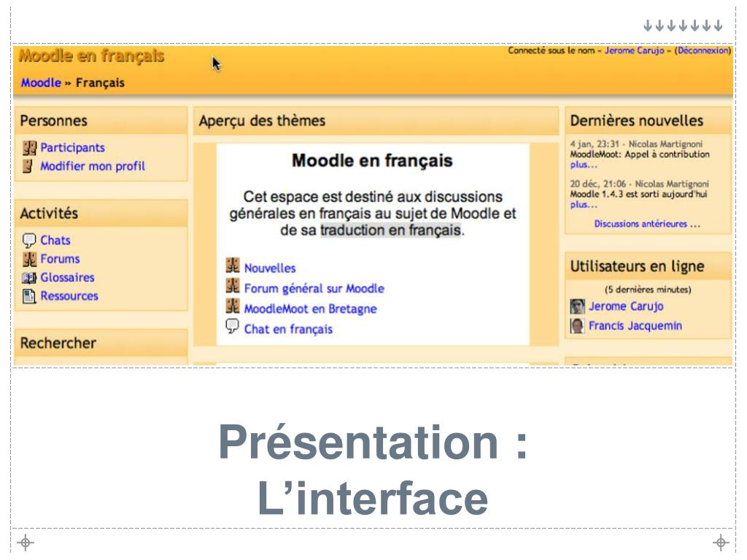Click the Participants icon in Personnes
Image resolution: width=747 pixels, height=560 pixels.
point(29,148)
